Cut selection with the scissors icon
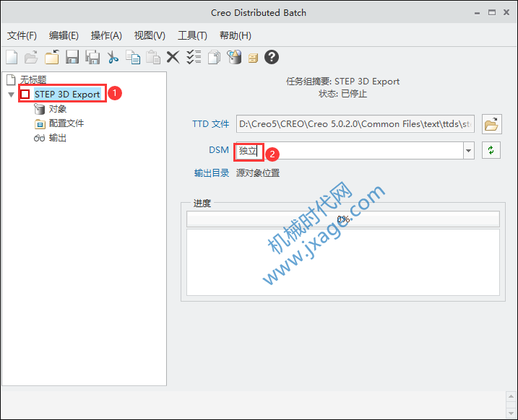This screenshot has height=420, width=518. pyautogui.click(x=113, y=57)
